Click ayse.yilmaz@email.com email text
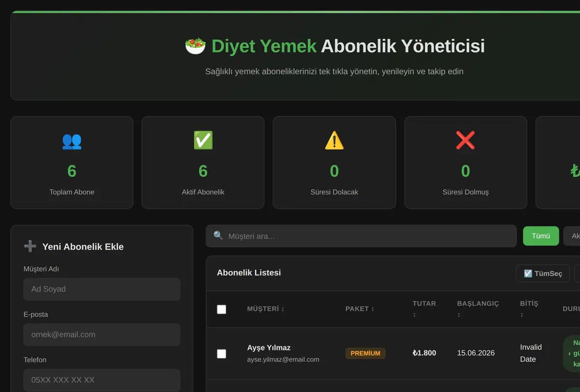580x392 pixels. (283, 360)
